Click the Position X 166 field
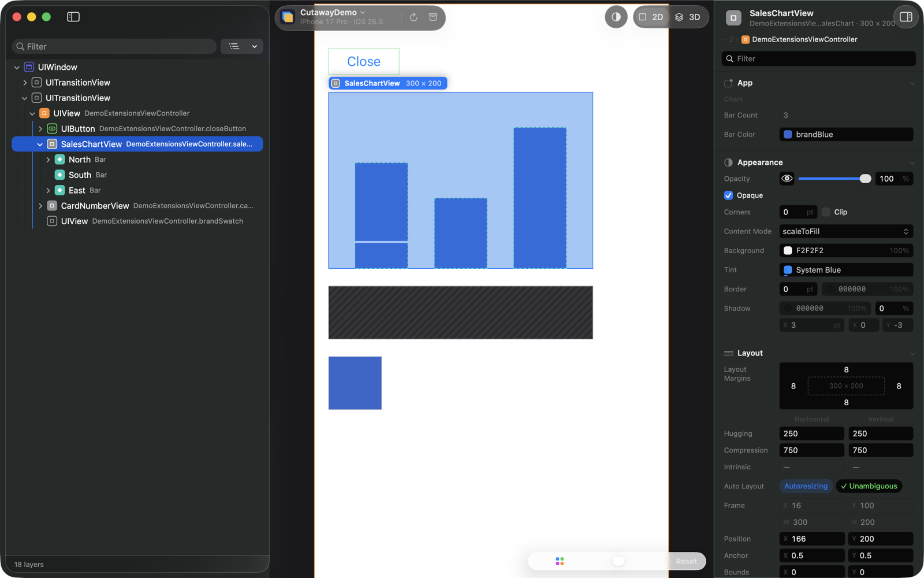Viewport: 924px width, 578px height. coord(811,539)
